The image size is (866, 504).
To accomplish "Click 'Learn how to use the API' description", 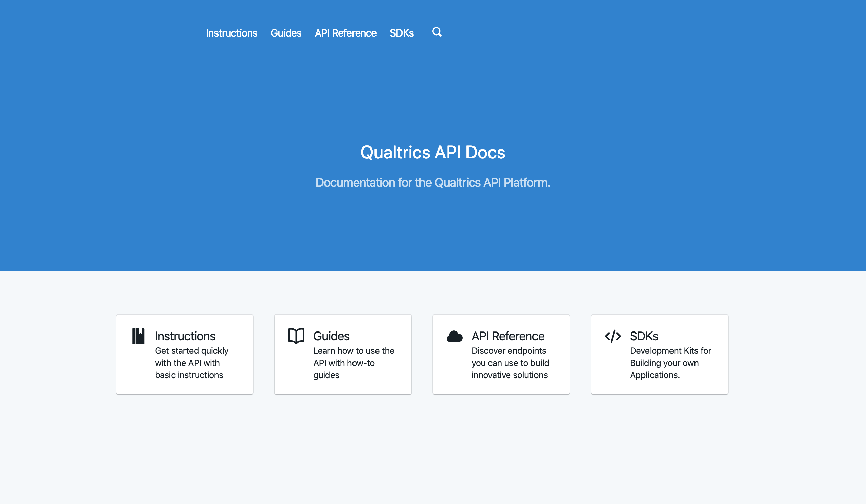I will [354, 363].
